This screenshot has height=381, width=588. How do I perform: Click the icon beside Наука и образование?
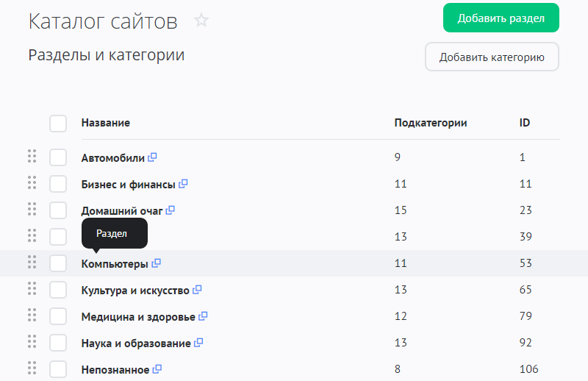click(198, 343)
